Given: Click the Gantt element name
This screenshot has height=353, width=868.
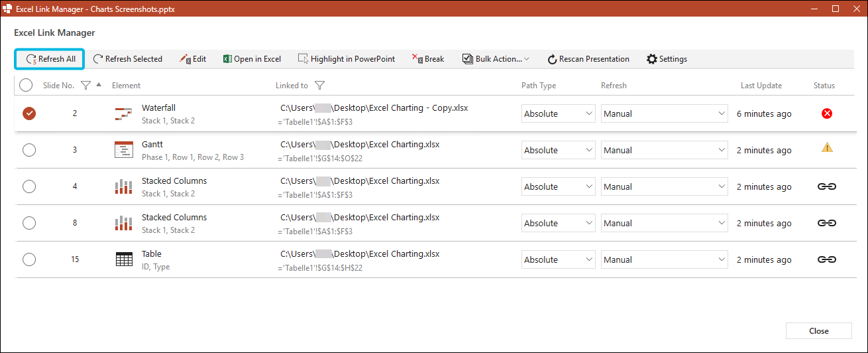Looking at the screenshot, I should point(152,144).
